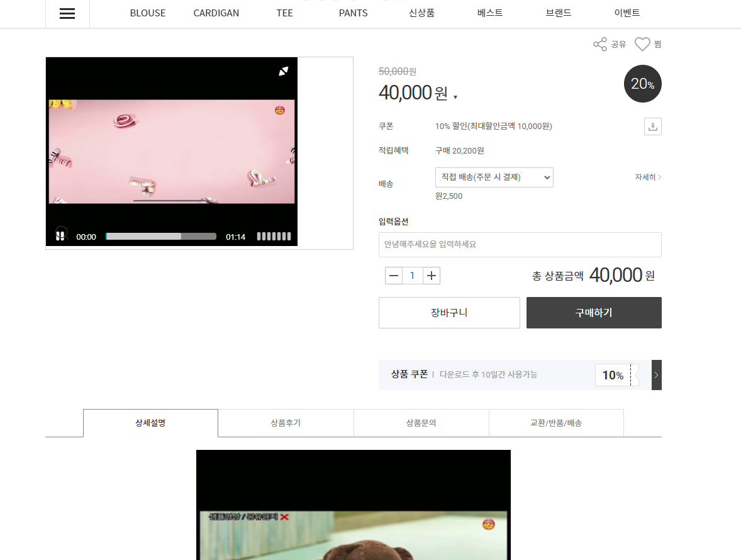
Task: Click the 장바구니 button
Action: coord(449,313)
